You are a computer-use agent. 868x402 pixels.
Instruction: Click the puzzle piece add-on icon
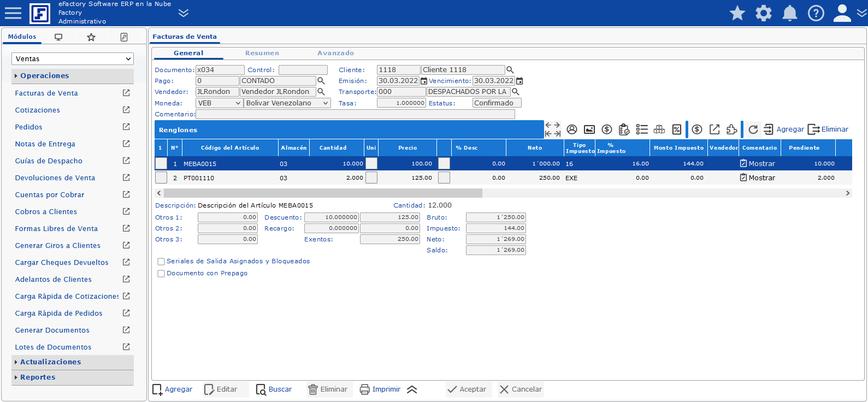point(732,129)
